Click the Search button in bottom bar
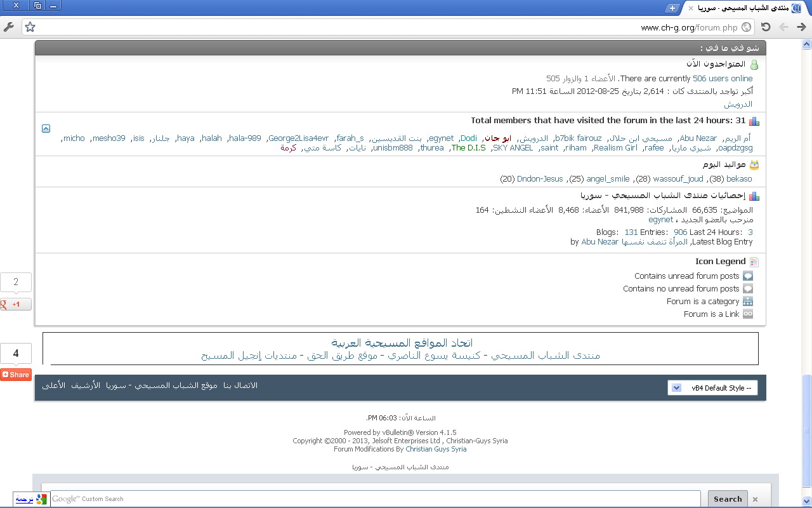The height and width of the screenshot is (508, 812). tap(727, 499)
